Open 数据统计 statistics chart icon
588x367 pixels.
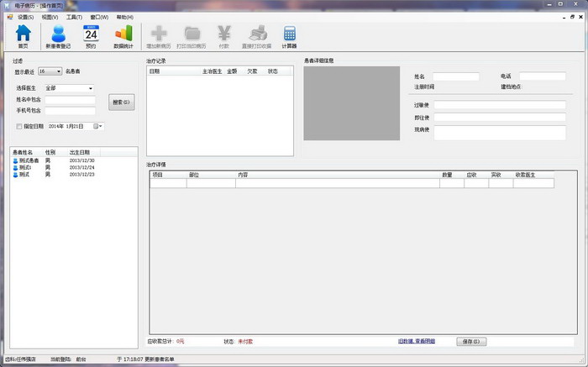click(x=123, y=36)
